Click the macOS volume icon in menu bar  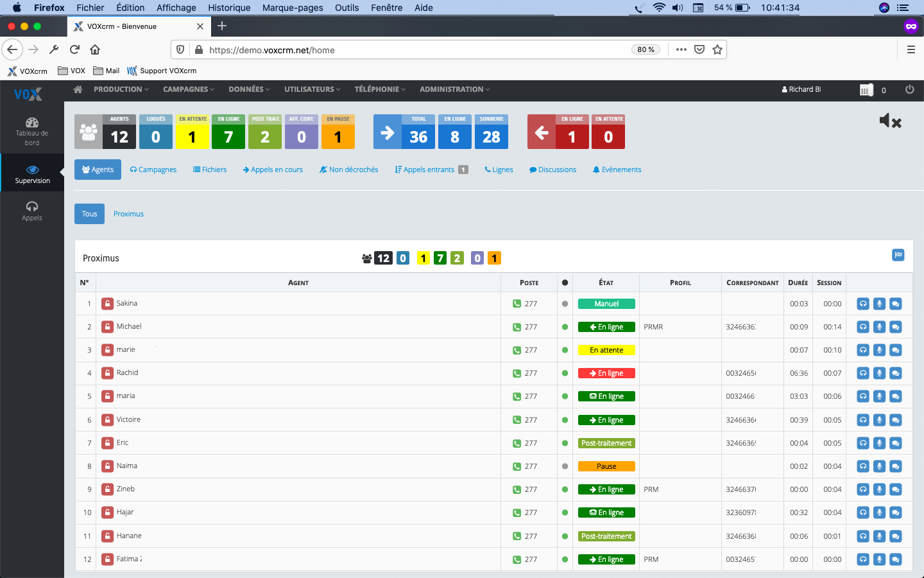click(678, 8)
